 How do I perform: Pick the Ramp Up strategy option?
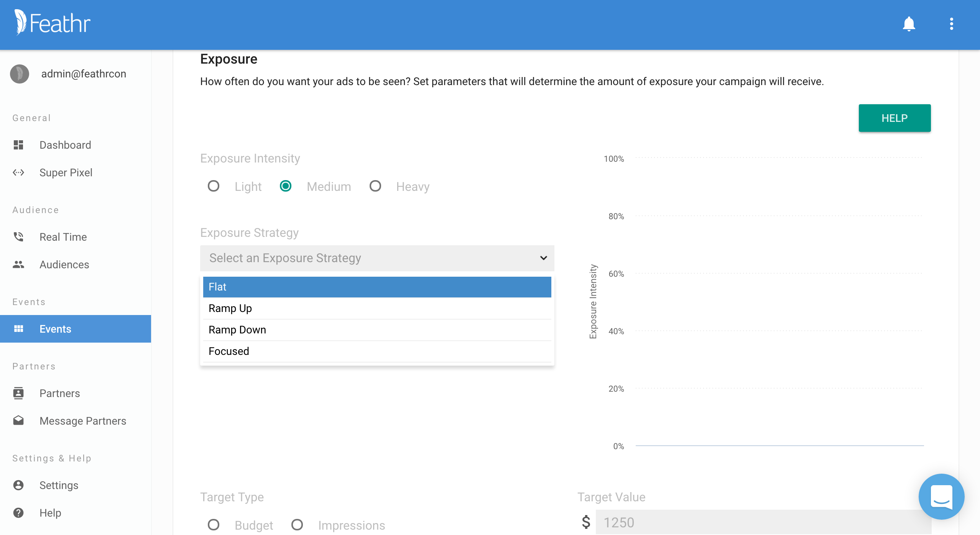coord(377,309)
